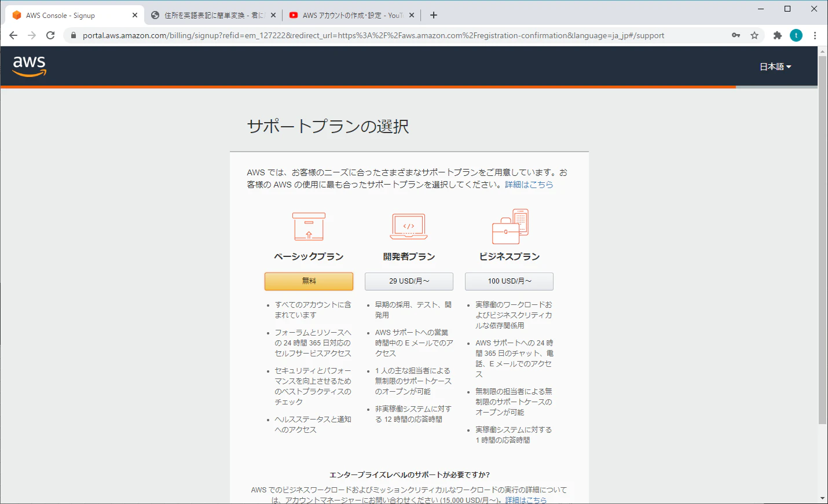Open a new browser tab
This screenshot has width=828, height=504.
tap(434, 15)
